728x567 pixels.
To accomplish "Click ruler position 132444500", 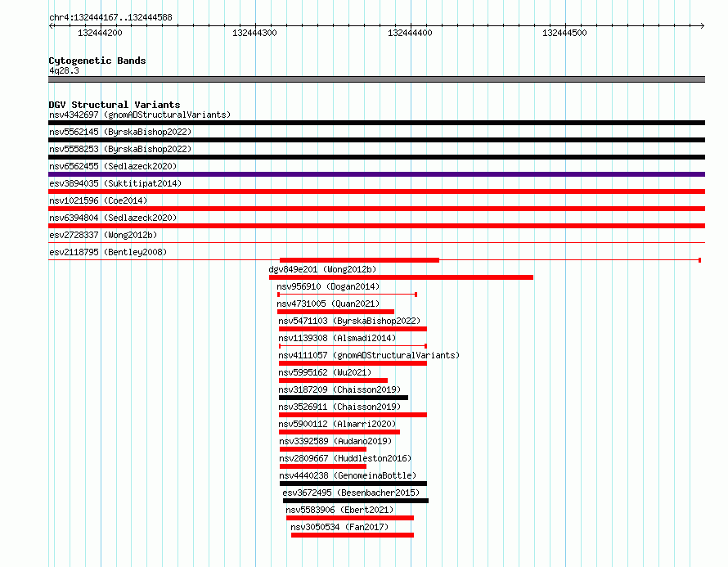I will point(564,33).
